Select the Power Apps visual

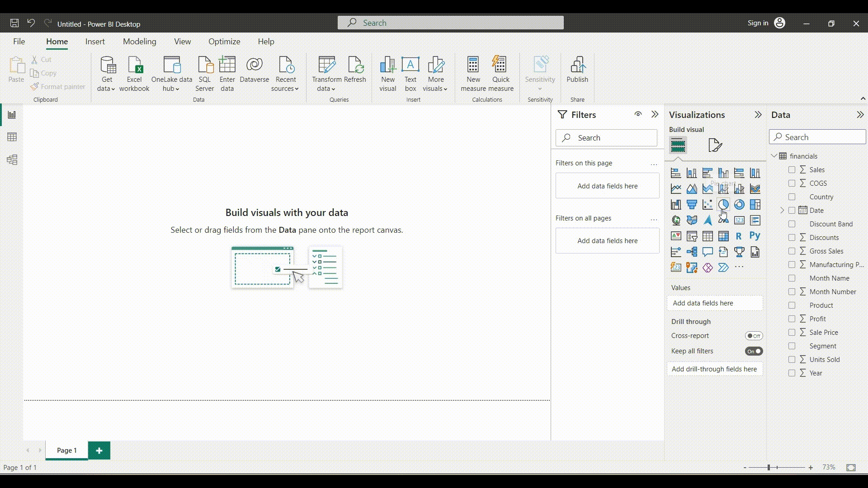click(708, 267)
